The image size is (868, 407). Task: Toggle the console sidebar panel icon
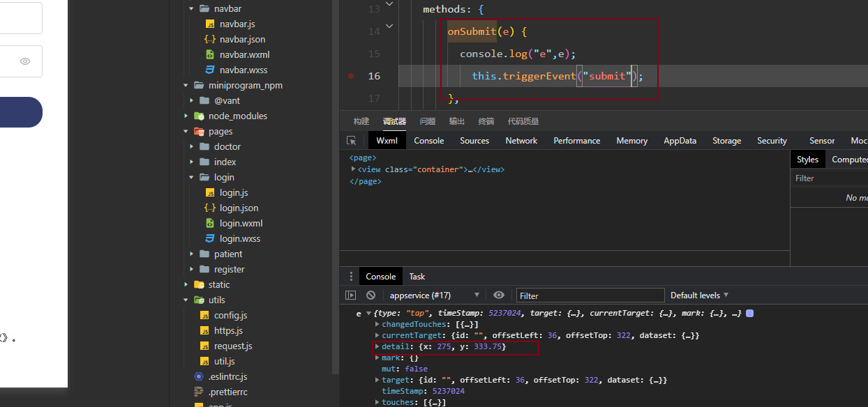point(351,295)
